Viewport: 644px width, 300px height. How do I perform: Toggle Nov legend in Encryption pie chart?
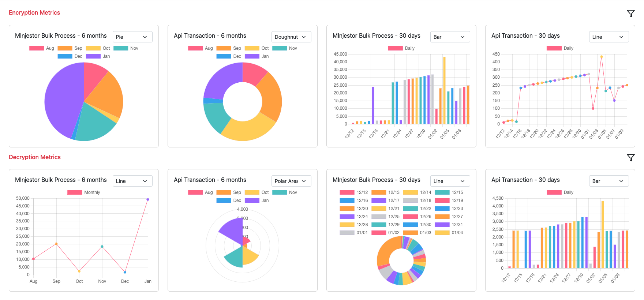tap(126, 48)
